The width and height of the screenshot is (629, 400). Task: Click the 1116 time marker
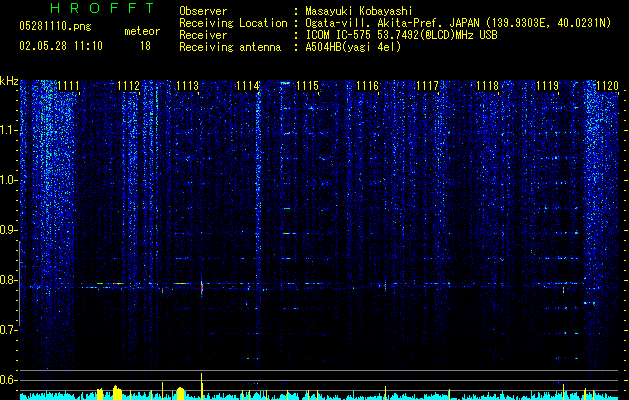(368, 86)
